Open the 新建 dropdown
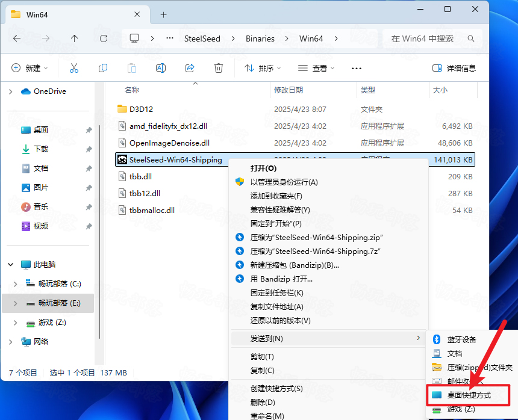Viewport: 518px width, 420px height. pos(30,69)
